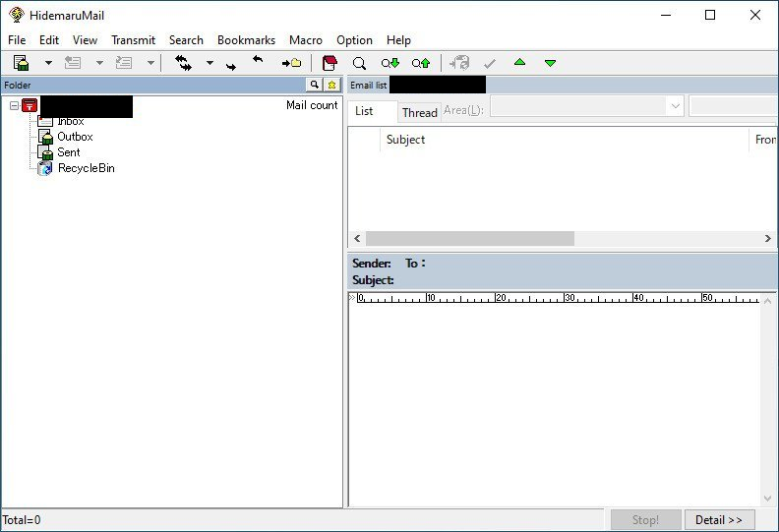
Task: Open the File menu
Action: [17, 40]
